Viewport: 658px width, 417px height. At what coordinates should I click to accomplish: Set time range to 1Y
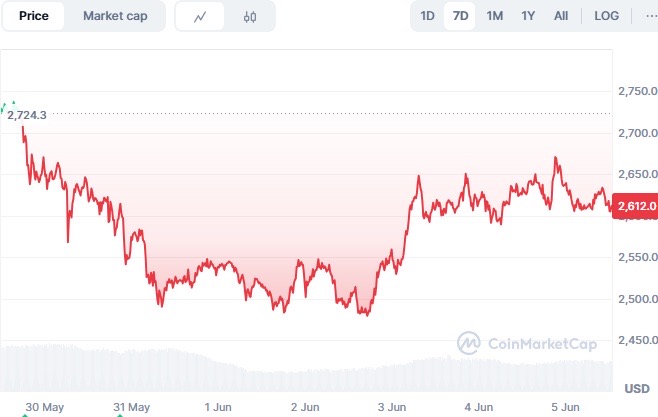[x=528, y=16]
